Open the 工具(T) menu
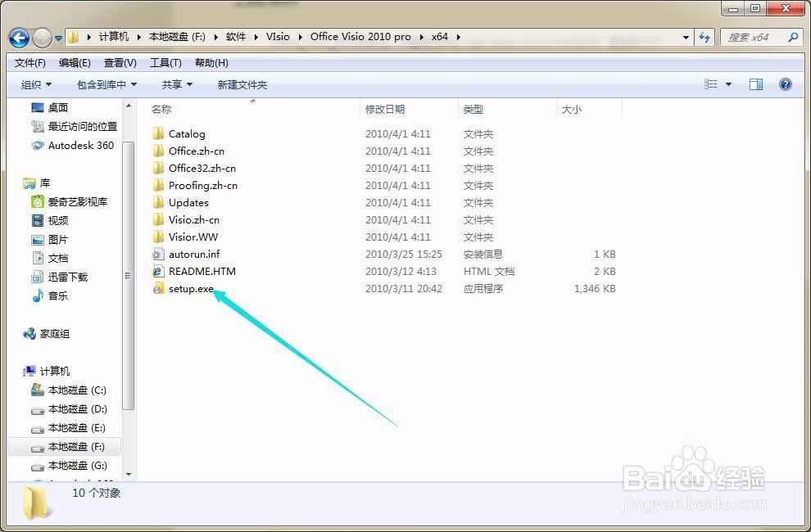The image size is (811, 532). click(x=165, y=63)
